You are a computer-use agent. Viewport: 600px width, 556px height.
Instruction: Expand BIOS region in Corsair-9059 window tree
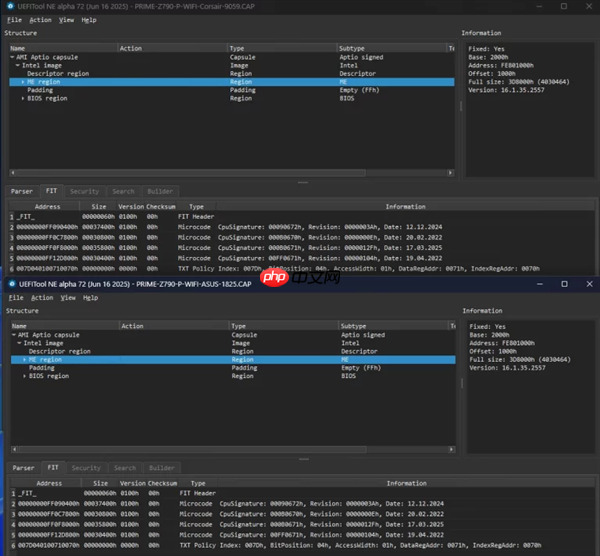click(x=22, y=99)
